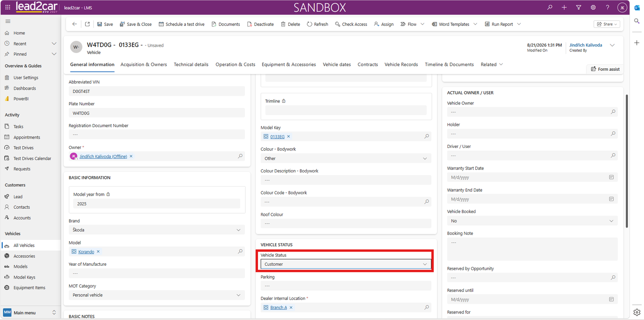The height and width of the screenshot is (320, 644).
Task: Click the Booking Note text area
Action: (532, 249)
